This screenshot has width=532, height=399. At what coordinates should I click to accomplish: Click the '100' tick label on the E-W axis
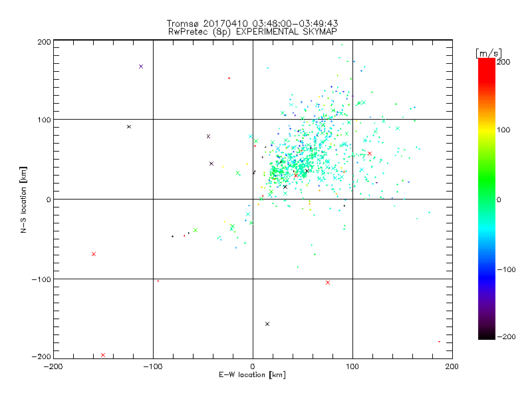point(352,366)
